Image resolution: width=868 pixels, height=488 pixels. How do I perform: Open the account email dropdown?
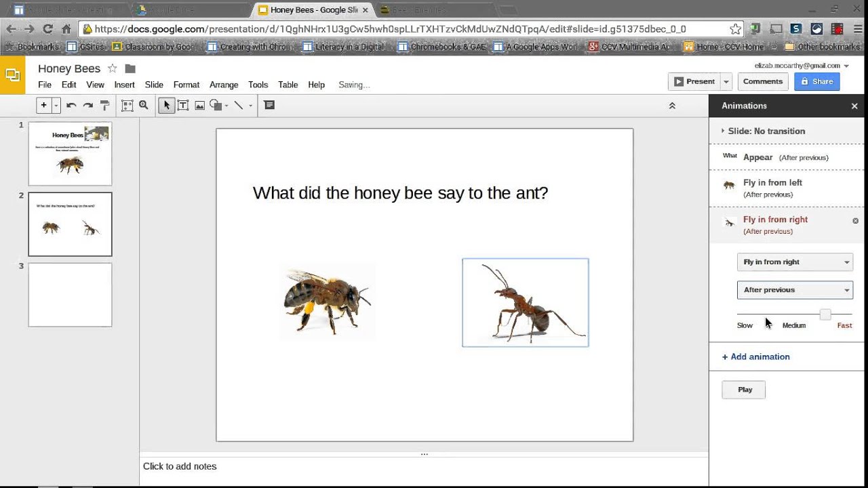coord(802,66)
